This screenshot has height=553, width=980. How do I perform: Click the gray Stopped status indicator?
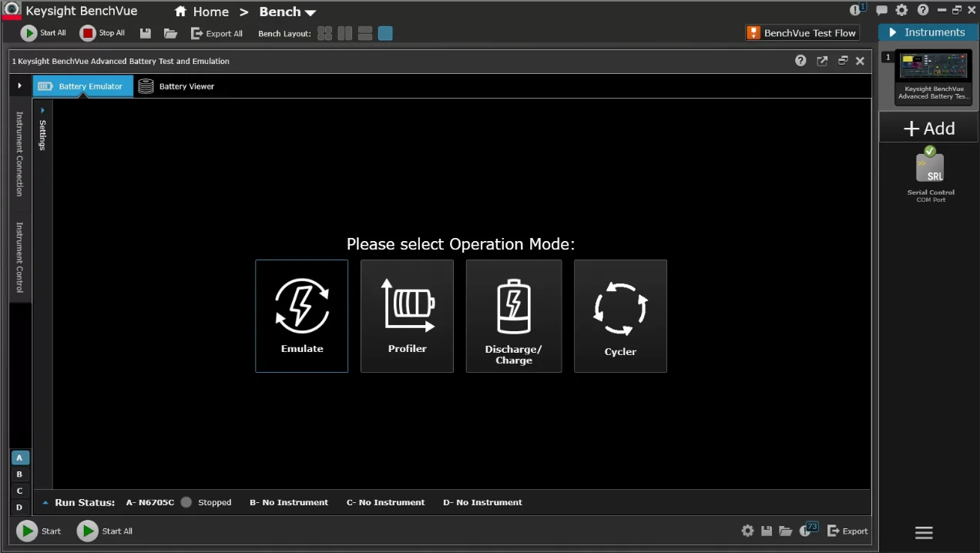[186, 502]
